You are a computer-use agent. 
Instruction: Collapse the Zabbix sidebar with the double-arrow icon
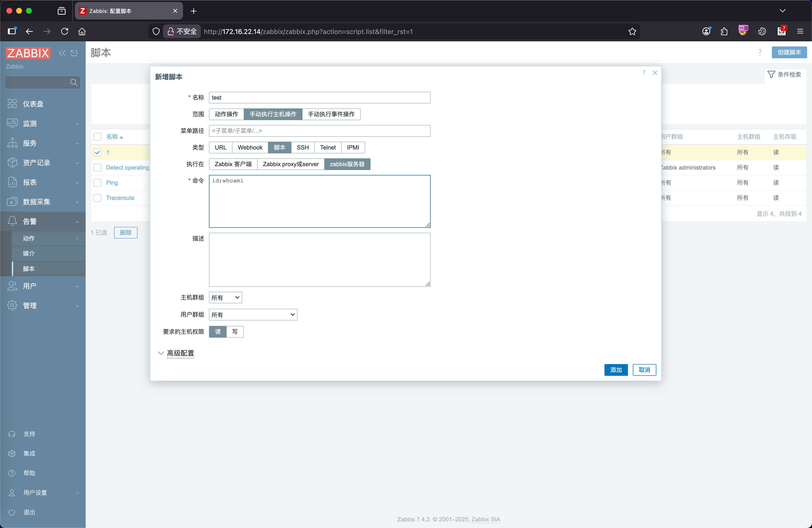coord(62,53)
